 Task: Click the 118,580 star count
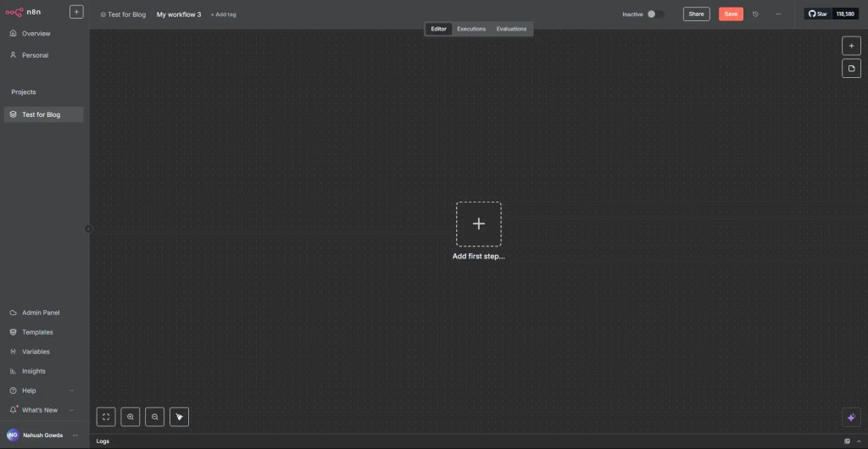click(x=845, y=14)
